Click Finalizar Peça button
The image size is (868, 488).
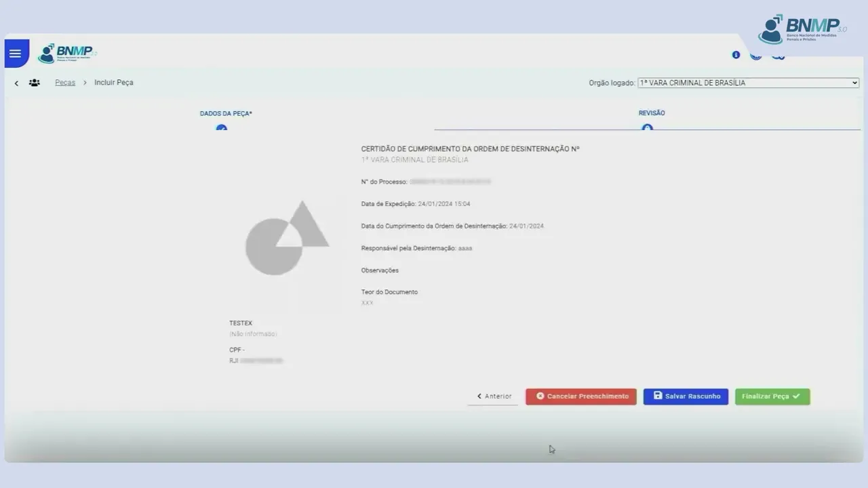coord(772,396)
